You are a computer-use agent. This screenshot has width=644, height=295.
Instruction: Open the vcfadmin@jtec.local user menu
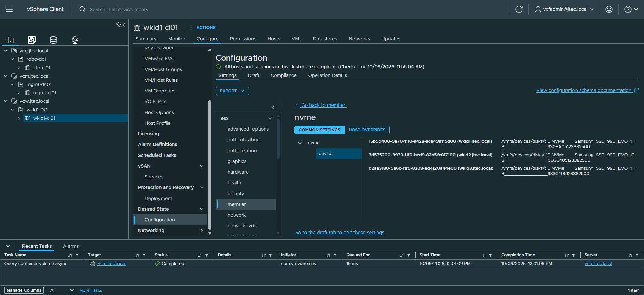point(564,9)
